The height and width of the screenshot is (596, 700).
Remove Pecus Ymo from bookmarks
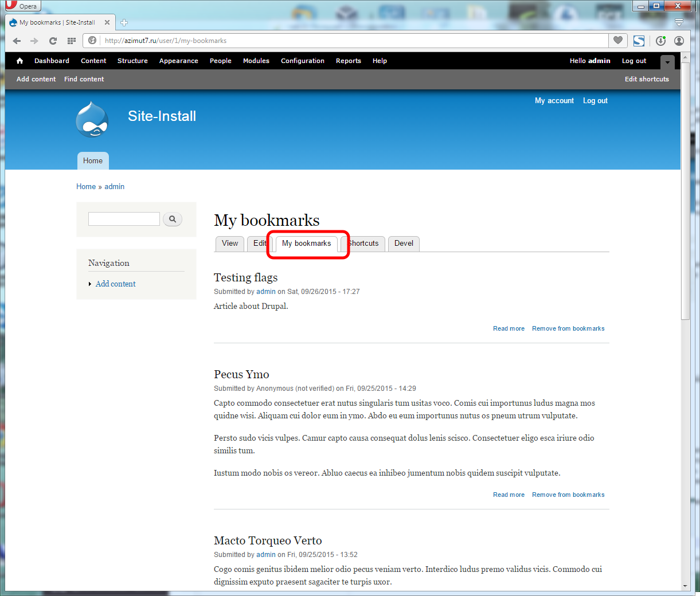click(568, 495)
